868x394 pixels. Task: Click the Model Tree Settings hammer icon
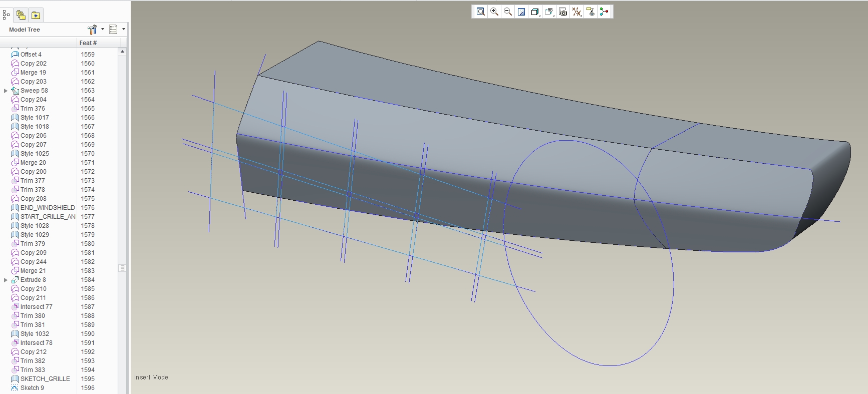(92, 30)
